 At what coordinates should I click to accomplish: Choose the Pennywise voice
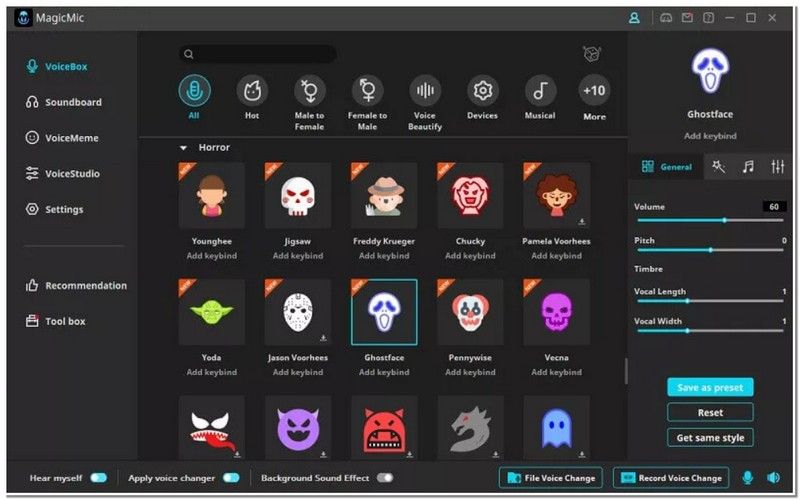point(470,312)
